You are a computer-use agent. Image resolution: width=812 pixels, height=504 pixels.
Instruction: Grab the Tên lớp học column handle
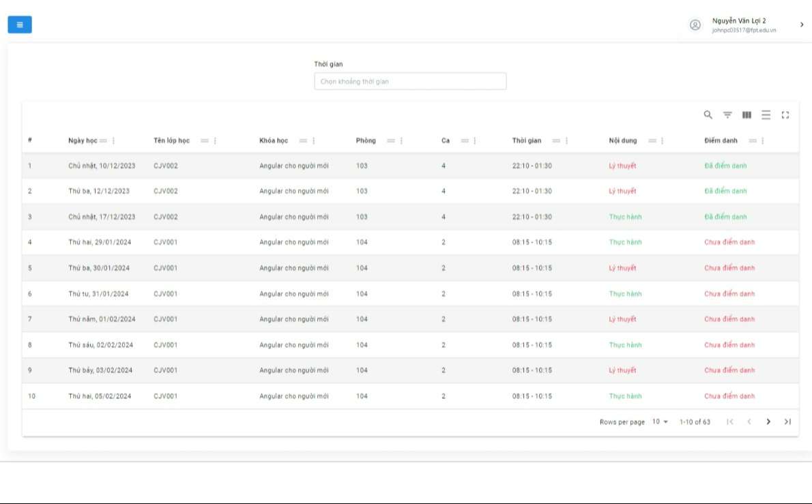(x=205, y=140)
